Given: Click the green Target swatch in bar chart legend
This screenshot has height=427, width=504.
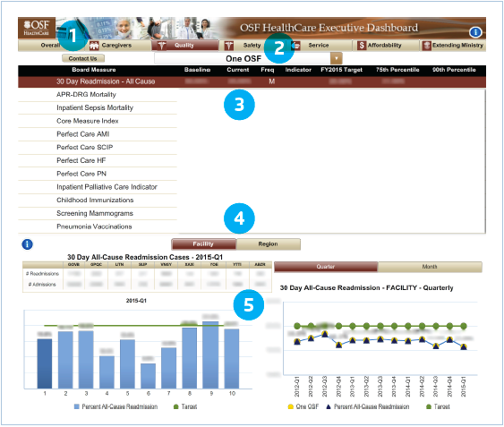Looking at the screenshot, I should [175, 406].
